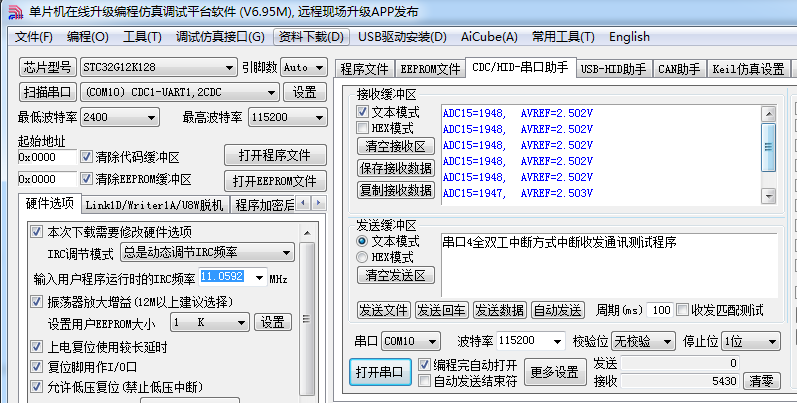
Task: Click 打开串口 button
Action: tap(380, 372)
